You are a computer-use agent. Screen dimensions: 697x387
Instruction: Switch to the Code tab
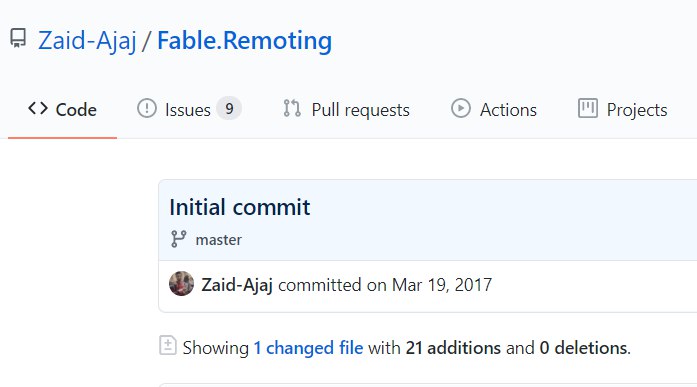tap(62, 109)
